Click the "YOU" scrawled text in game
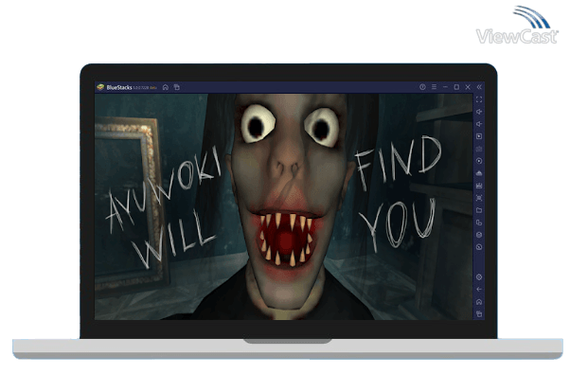 398,225
